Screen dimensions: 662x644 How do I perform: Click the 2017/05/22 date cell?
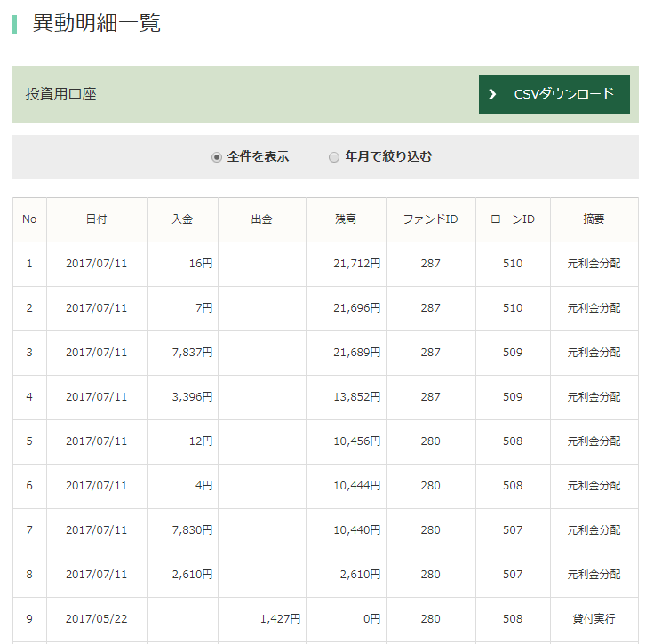[97, 619]
